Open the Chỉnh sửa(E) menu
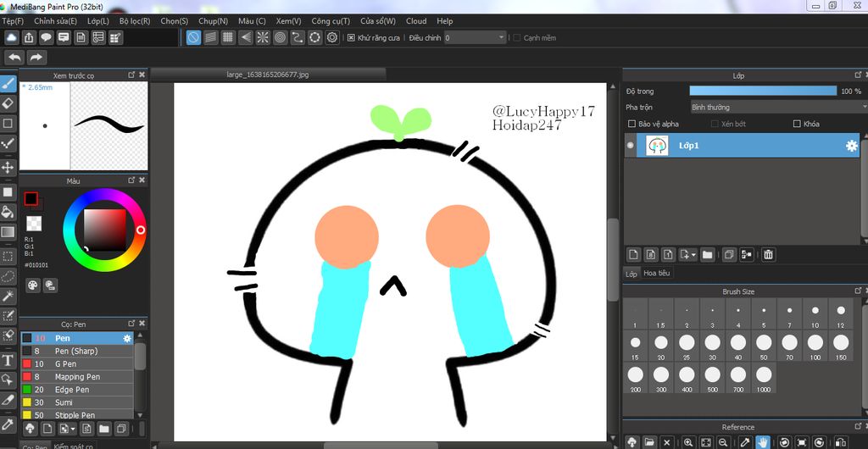The height and width of the screenshot is (449, 868). point(55,21)
